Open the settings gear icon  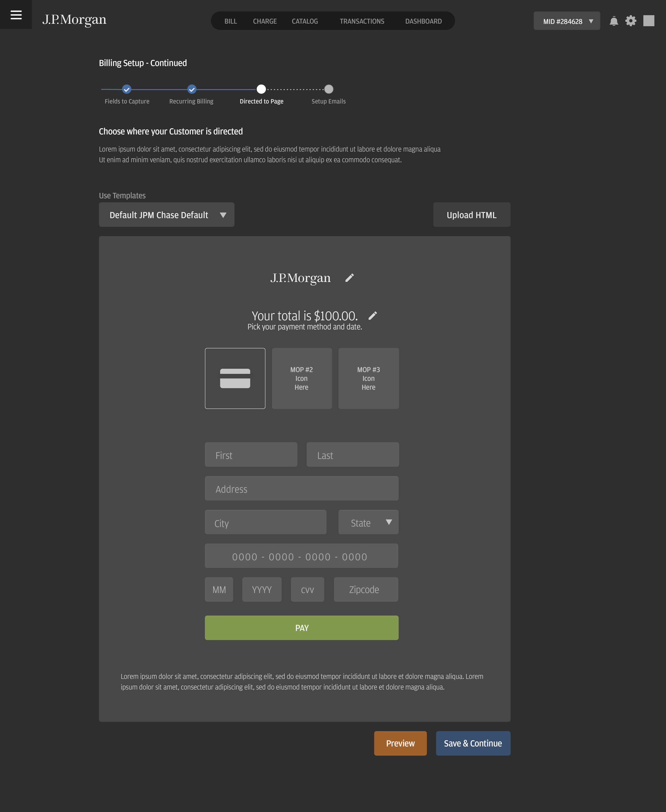pos(631,21)
